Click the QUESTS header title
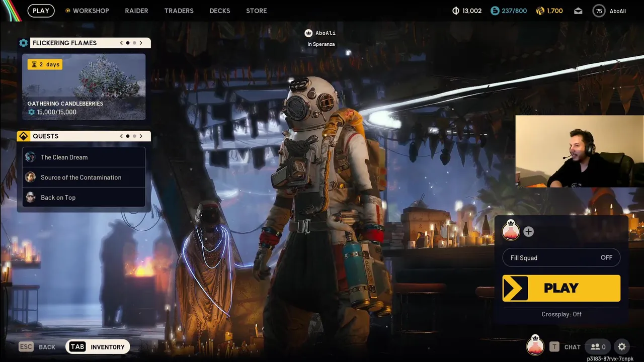This screenshot has height=362, width=644. pyautogui.click(x=45, y=136)
